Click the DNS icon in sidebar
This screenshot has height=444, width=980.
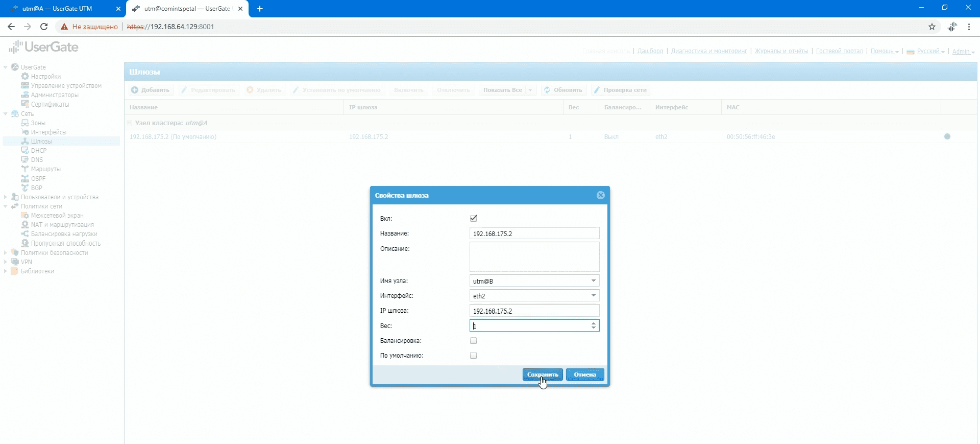24,160
